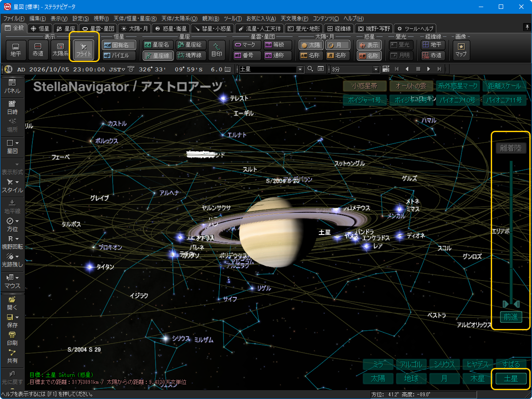Click the 24-hour clock icon
Image resolution: width=532 pixels, height=399 pixels.
(x=8, y=69)
